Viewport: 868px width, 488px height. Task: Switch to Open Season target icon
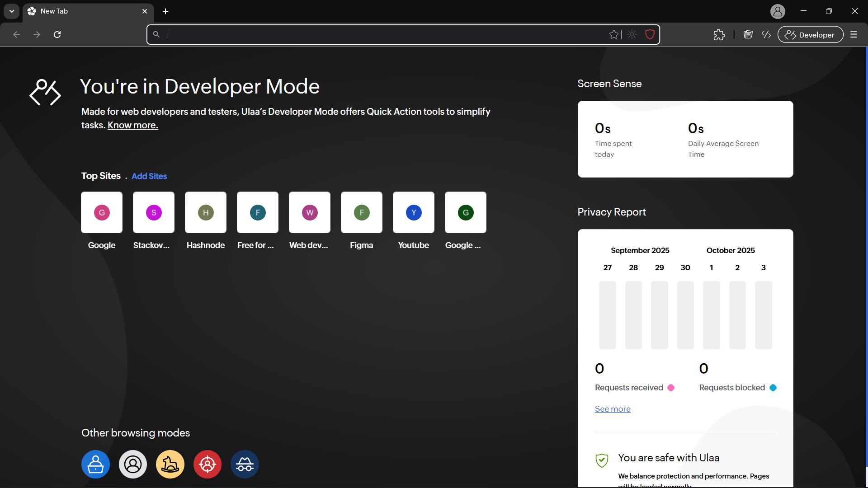pyautogui.click(x=208, y=464)
